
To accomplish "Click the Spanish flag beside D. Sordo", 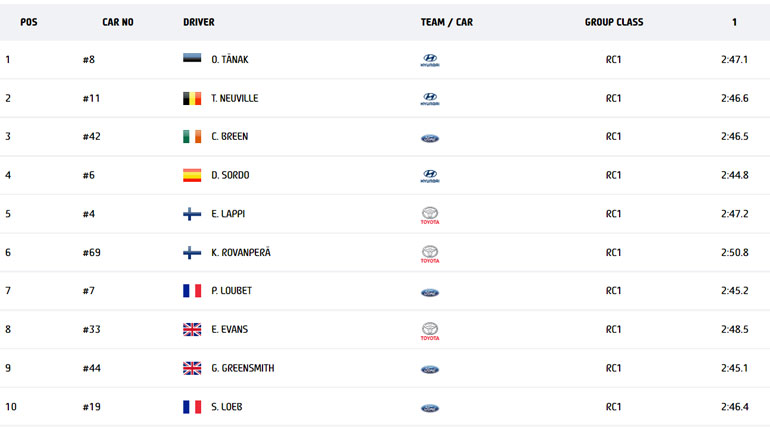I will pyautogui.click(x=192, y=175).
